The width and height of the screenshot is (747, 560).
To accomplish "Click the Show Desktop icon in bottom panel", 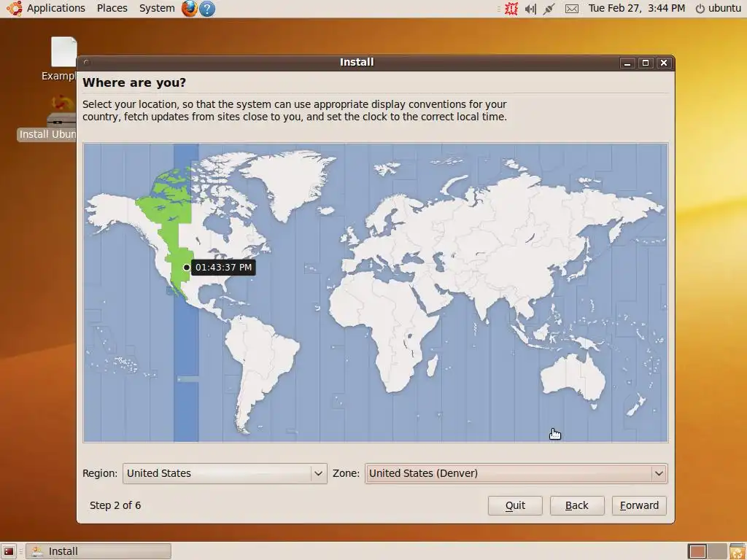I will [9, 551].
